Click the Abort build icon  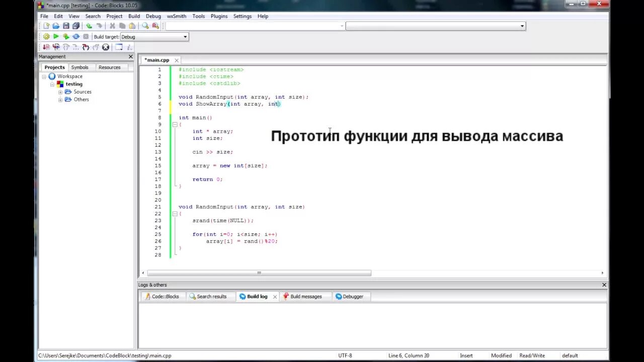[86, 37]
